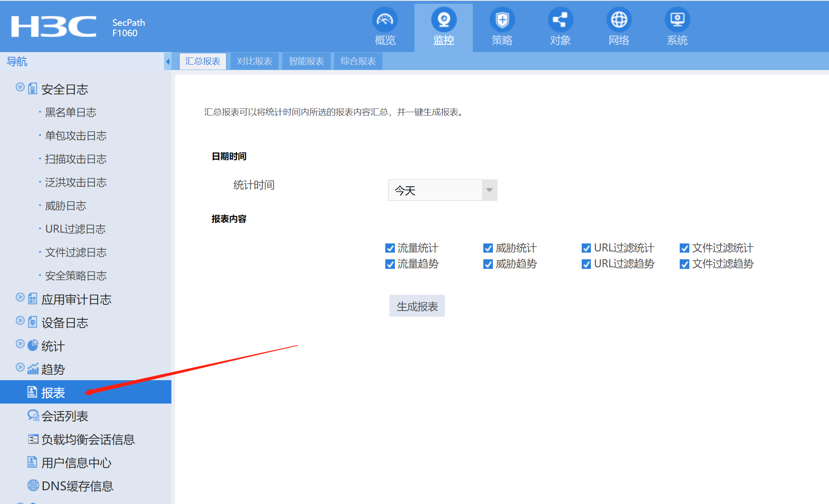Collapse the 导航 panel with arrow handle
The width and height of the screenshot is (829, 504).
coord(168,62)
